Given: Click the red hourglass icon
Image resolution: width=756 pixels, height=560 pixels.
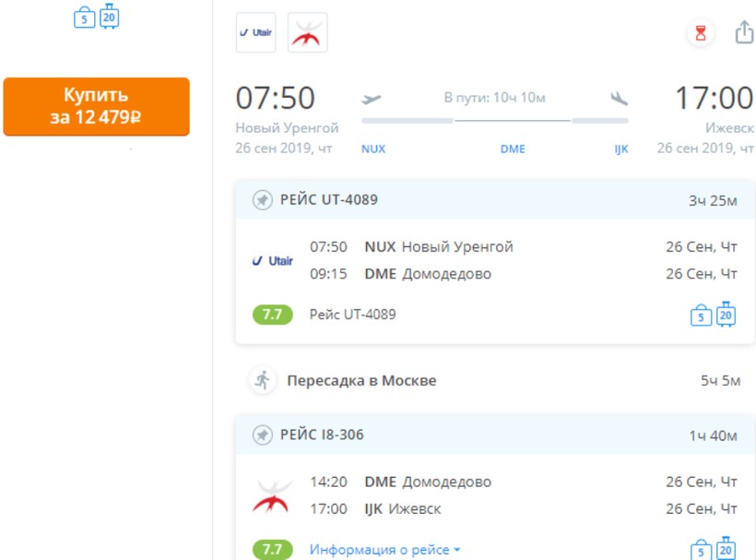Looking at the screenshot, I should point(701,33).
